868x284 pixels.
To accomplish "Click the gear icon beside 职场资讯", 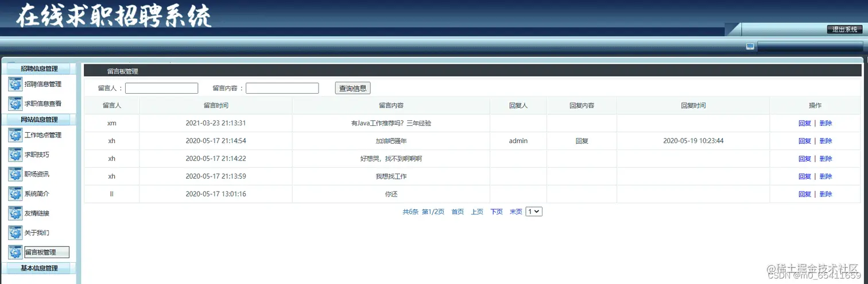I will 15,174.
